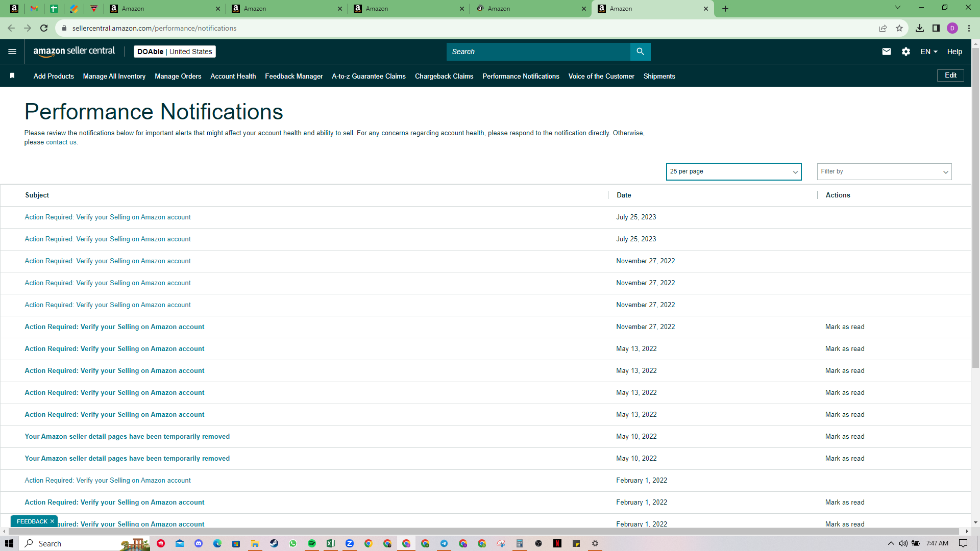The width and height of the screenshot is (980, 551).
Task: View site information via the lock icon
Action: pos(64,28)
